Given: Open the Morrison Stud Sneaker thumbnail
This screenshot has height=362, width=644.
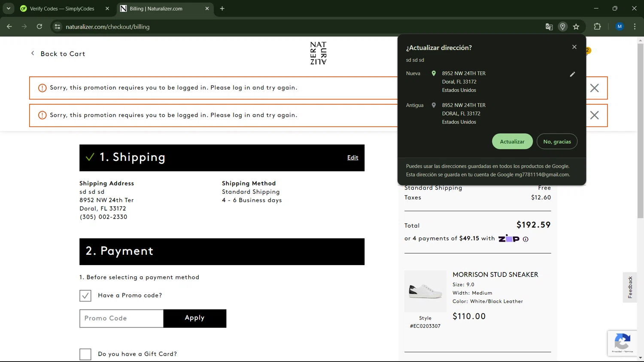Looking at the screenshot, I should (x=425, y=291).
